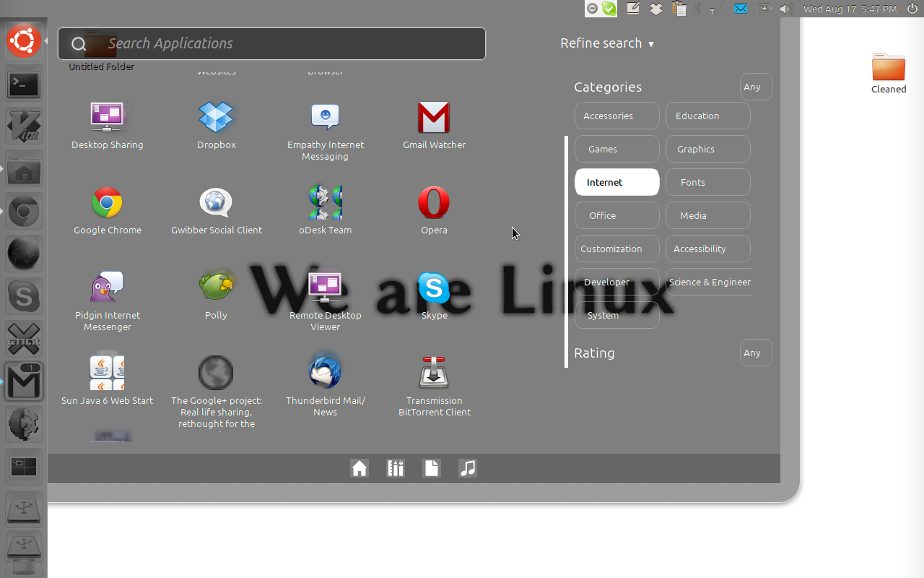Enable the Office category filter

(x=617, y=215)
